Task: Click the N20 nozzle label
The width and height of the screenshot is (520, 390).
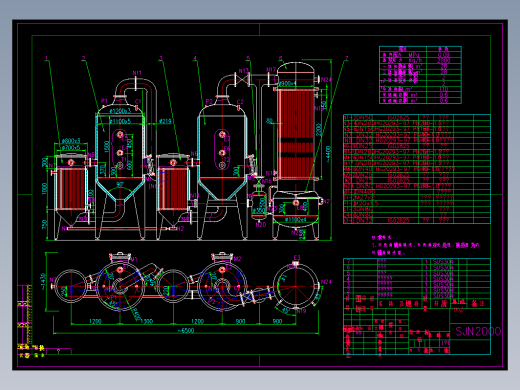Action: click(x=261, y=225)
